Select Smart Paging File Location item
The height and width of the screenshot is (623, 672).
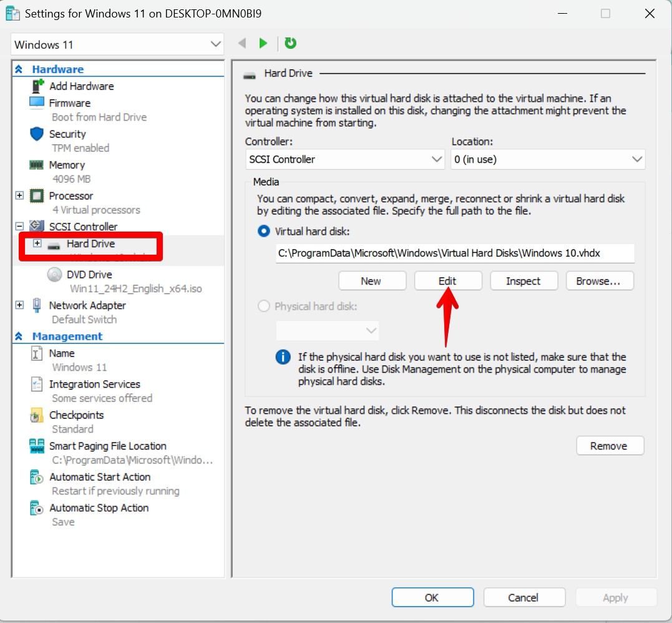(107, 446)
